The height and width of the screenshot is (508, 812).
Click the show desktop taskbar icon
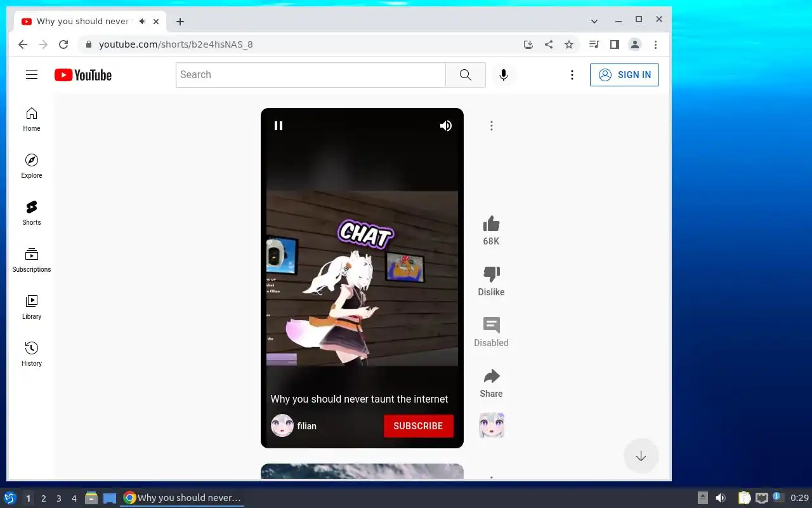(110, 498)
